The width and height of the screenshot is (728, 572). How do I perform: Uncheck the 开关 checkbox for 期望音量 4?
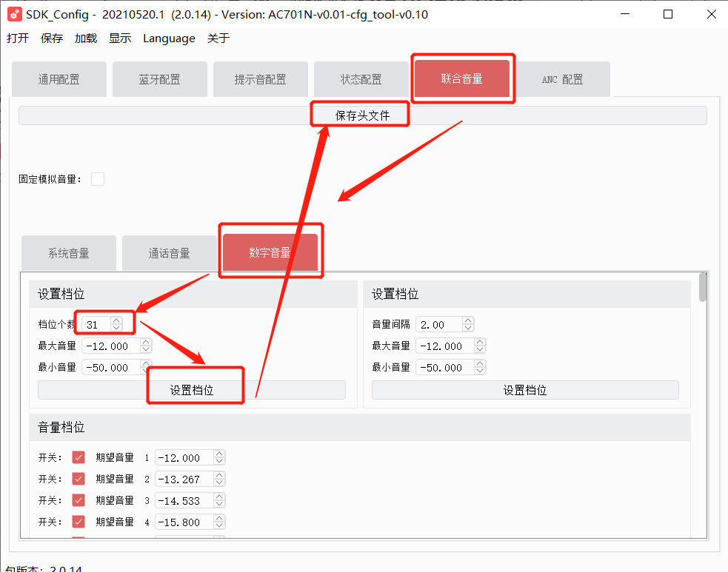pos(79,522)
